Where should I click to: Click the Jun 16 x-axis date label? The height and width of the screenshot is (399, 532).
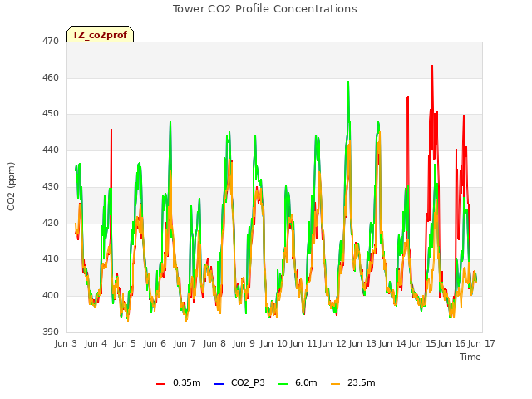pyautogui.click(x=451, y=343)
